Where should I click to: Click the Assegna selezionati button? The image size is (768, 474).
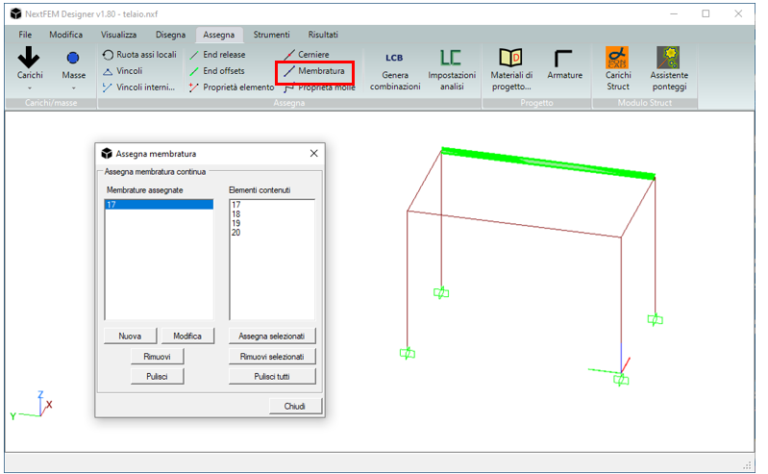tap(272, 336)
